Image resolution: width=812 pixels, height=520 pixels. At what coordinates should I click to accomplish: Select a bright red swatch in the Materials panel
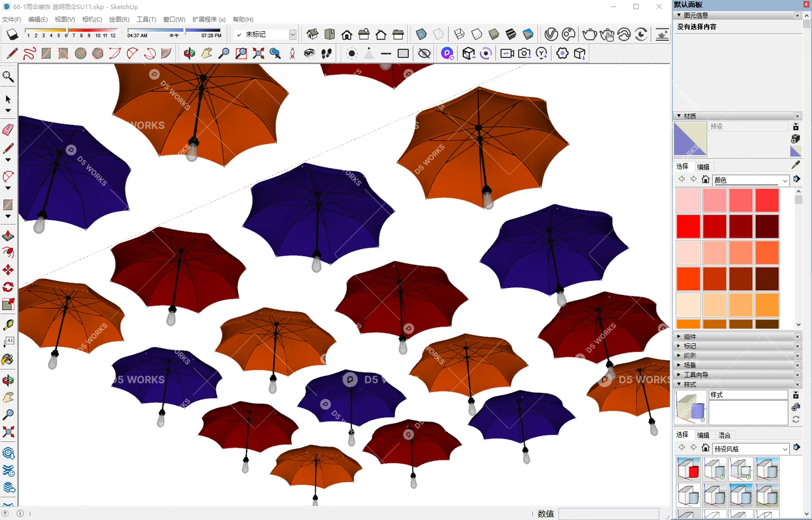coord(688,226)
